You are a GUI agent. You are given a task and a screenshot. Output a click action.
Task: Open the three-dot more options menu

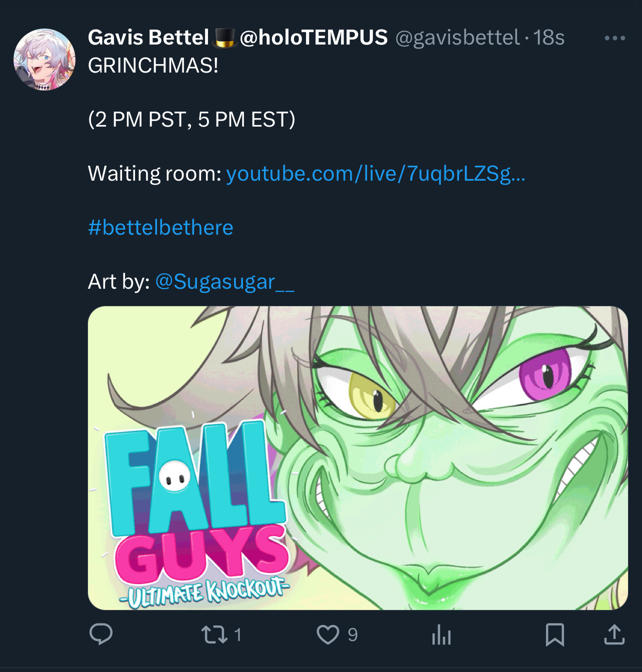(614, 38)
